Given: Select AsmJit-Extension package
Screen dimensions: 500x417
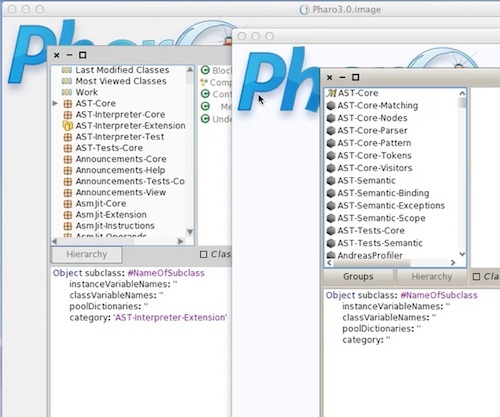Looking at the screenshot, I should [x=111, y=215].
